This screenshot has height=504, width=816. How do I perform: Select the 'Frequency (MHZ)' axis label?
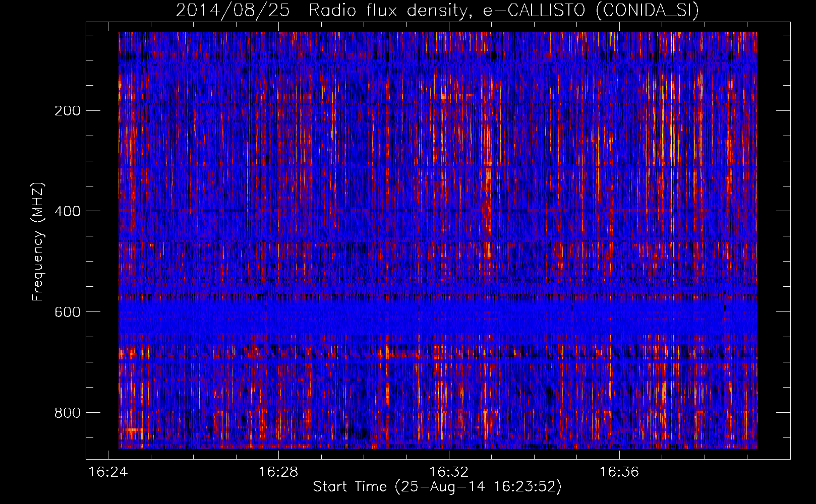[38, 241]
